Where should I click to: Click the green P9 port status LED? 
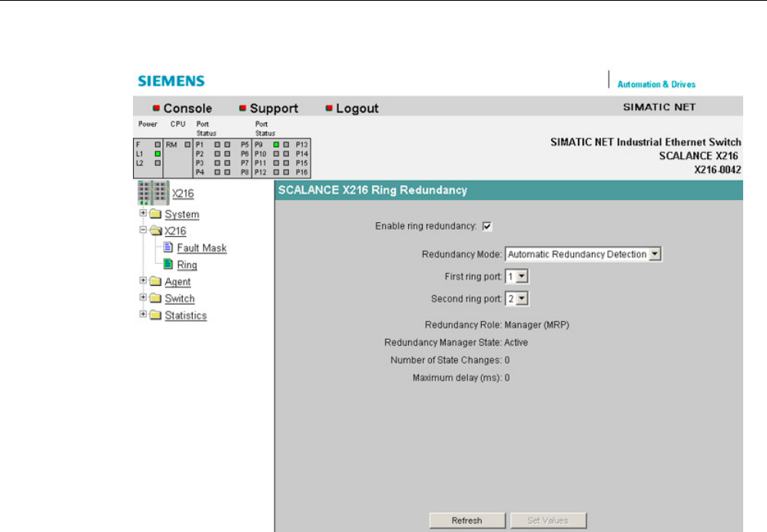click(x=277, y=145)
